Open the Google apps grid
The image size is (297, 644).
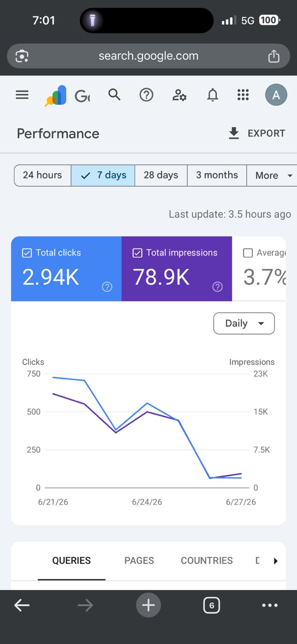coord(243,95)
